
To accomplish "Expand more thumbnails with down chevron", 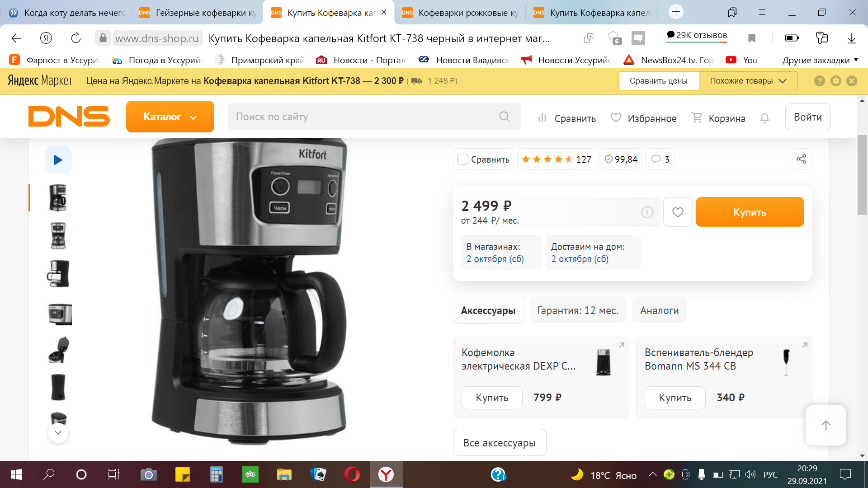I will pyautogui.click(x=58, y=433).
